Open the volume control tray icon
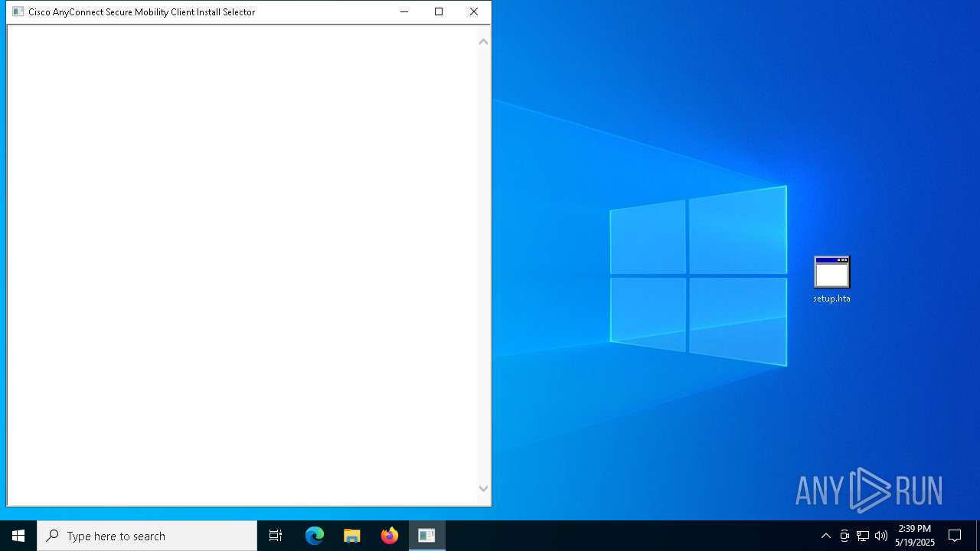980x551 pixels. pyautogui.click(x=881, y=536)
